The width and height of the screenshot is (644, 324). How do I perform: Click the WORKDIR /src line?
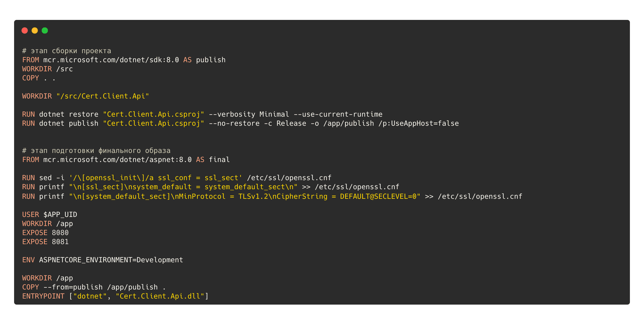47,69
